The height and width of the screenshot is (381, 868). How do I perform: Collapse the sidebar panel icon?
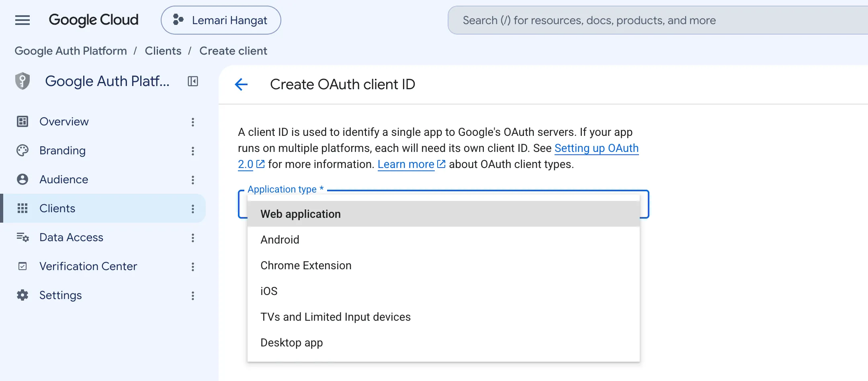point(193,81)
